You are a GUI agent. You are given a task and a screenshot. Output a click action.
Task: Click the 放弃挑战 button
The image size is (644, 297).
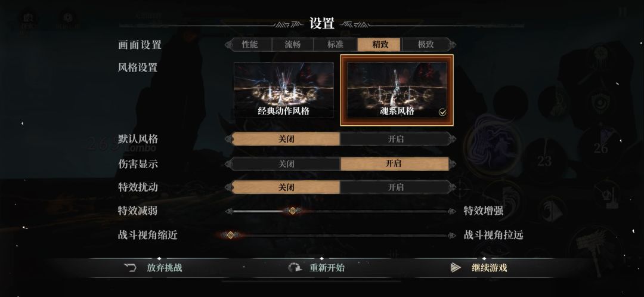click(x=153, y=268)
